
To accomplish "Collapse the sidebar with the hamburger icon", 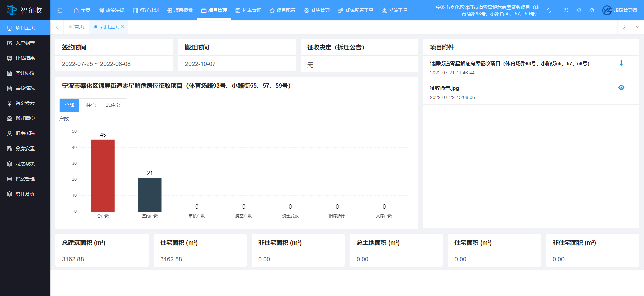I will 60,10.
